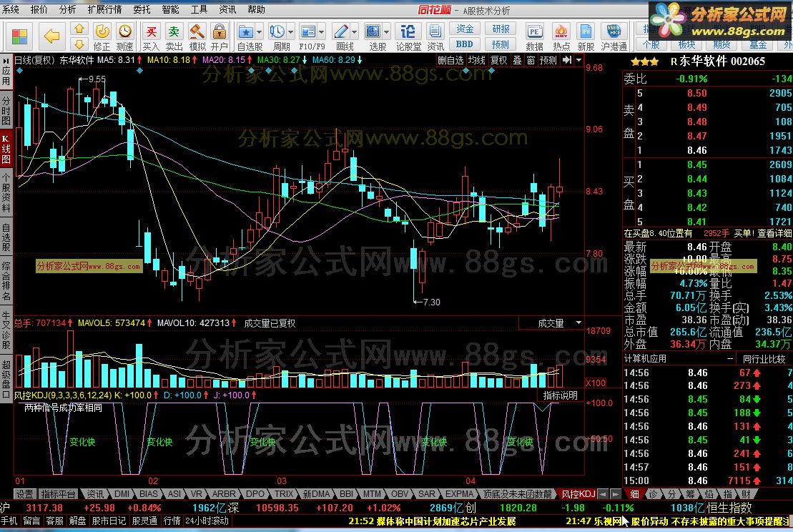793x532 pixels.
Task: Expand the 画线 dropdown arrow
Action: pos(354,32)
